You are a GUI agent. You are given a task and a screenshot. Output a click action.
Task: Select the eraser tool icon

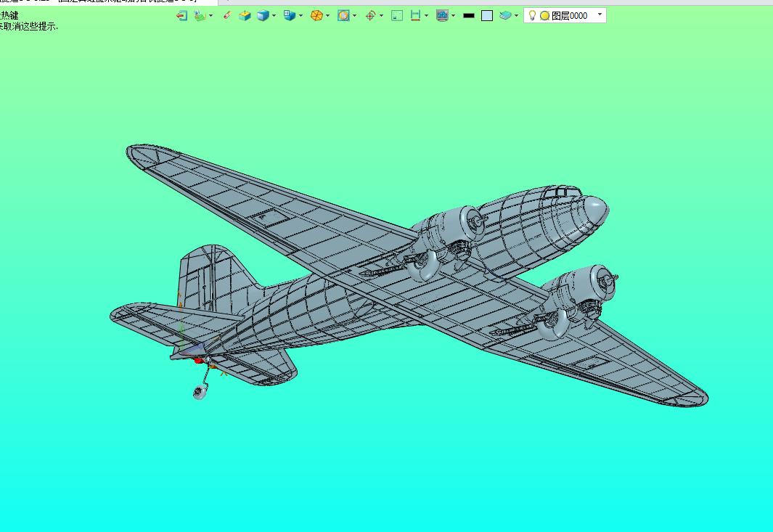(226, 16)
